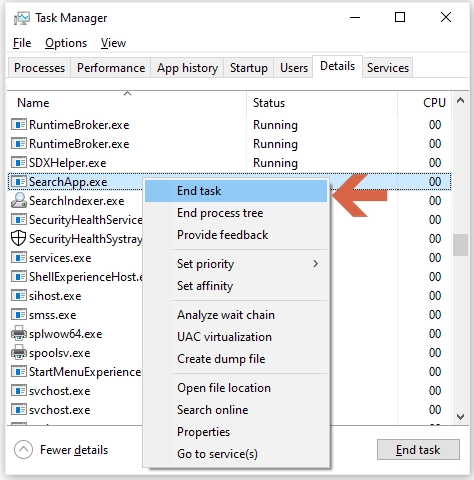The height and width of the screenshot is (480, 474).
Task: Switch to the App history tab
Action: point(187,68)
